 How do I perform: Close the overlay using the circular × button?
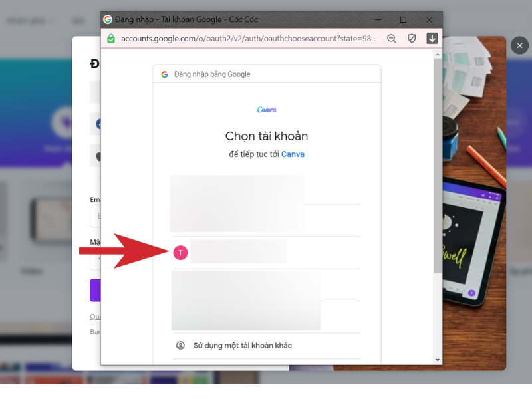[x=519, y=45]
